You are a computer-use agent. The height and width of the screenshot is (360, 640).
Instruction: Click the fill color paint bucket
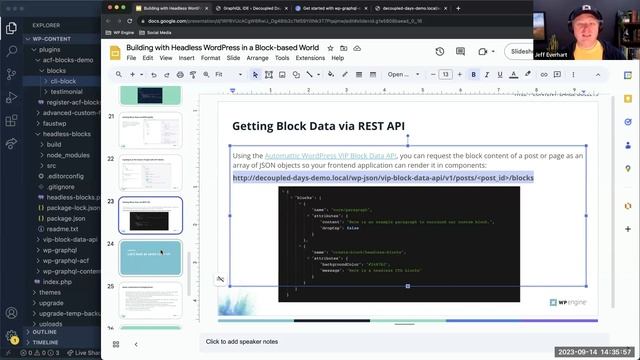click(x=331, y=75)
